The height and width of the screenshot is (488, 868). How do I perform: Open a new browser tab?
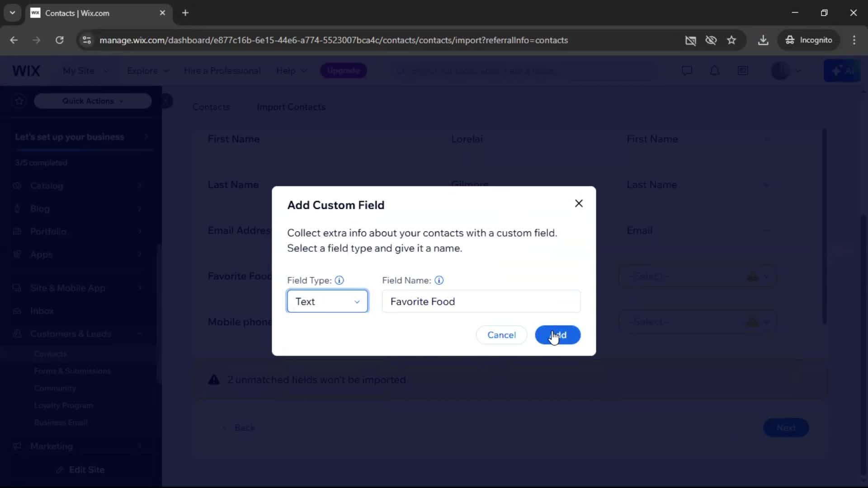[x=185, y=13]
